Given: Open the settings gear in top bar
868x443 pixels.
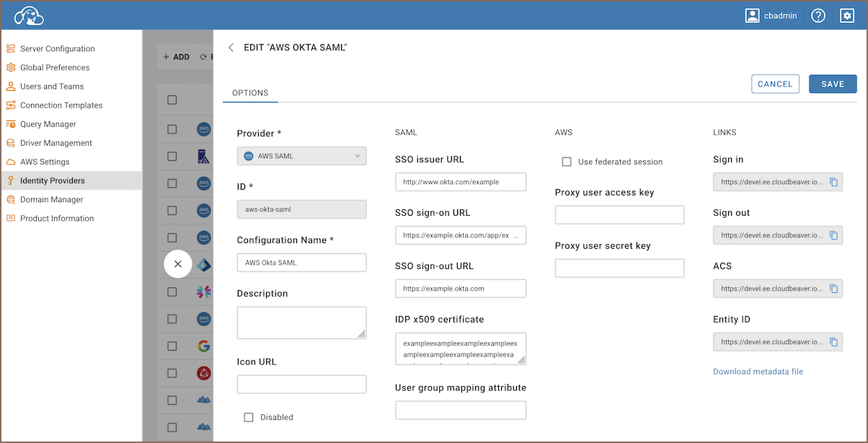Looking at the screenshot, I should point(847,15).
